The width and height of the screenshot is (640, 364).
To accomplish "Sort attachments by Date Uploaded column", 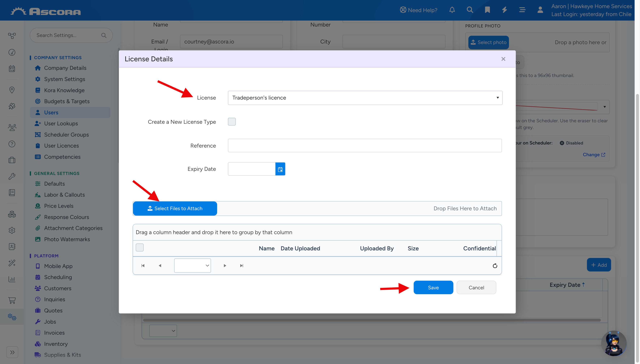I will 300,249.
